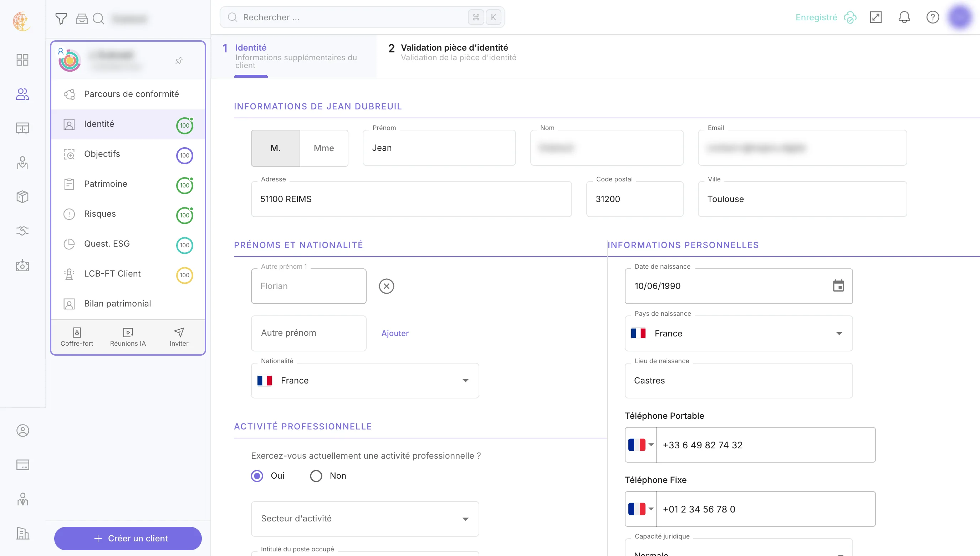
Task: Open Téléphone Portable country flag selector
Action: 641,445
